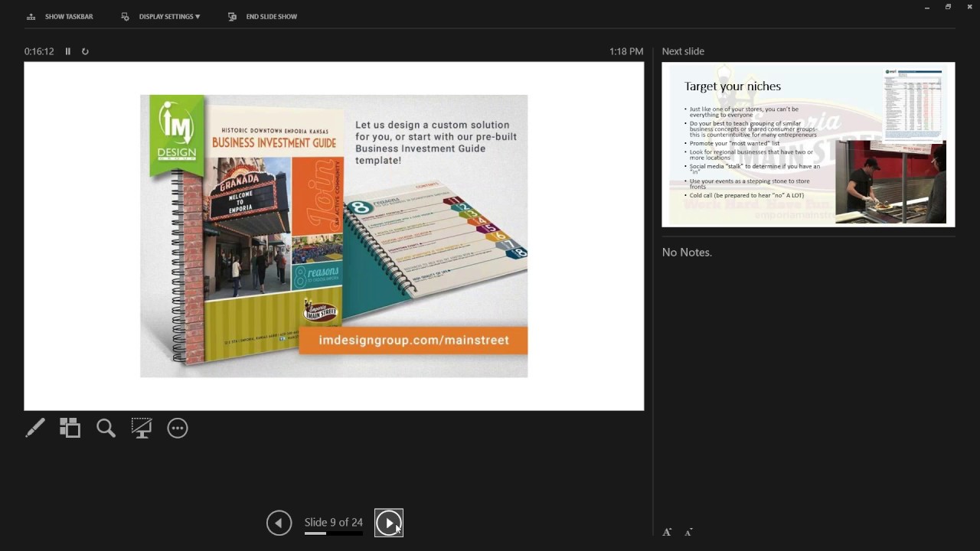Click the next slide thumbnail preview
This screenshot has width=980, height=551.
click(x=808, y=145)
